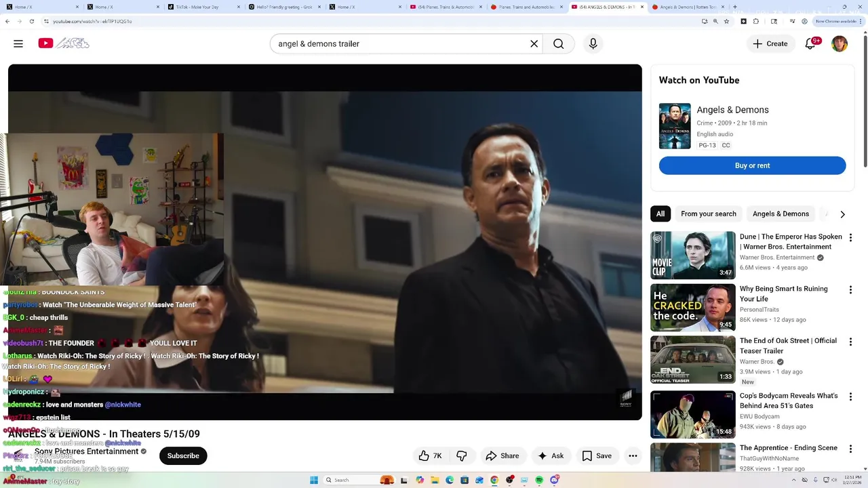Open options for Why Being Smart video

coord(850,290)
